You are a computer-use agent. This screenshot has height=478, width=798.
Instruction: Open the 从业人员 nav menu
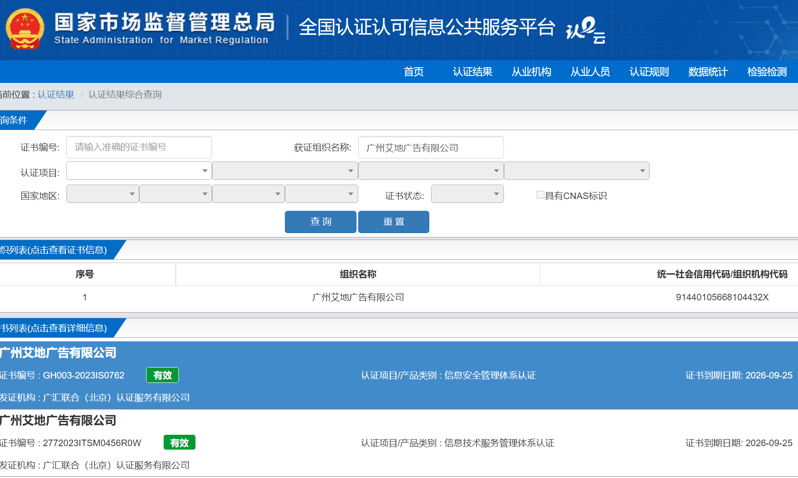590,72
